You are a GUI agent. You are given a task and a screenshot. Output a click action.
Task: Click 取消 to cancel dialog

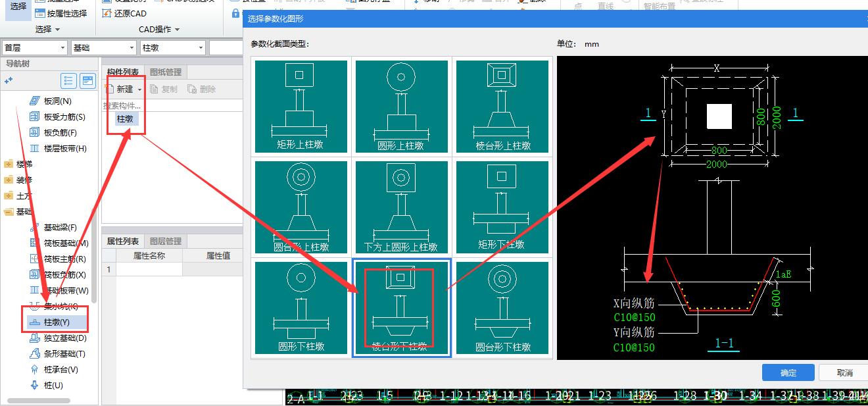tap(845, 372)
